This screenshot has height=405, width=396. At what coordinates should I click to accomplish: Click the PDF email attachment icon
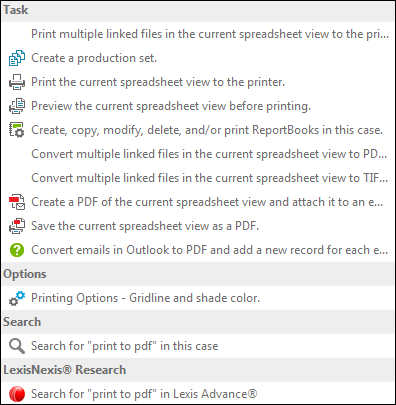click(17, 202)
